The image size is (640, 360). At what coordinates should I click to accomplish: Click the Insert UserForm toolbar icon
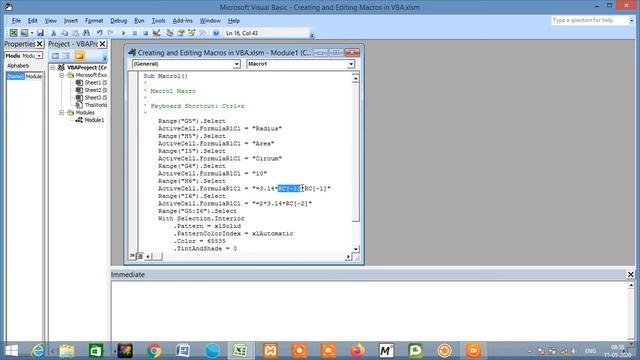pyautogui.click(x=24, y=33)
